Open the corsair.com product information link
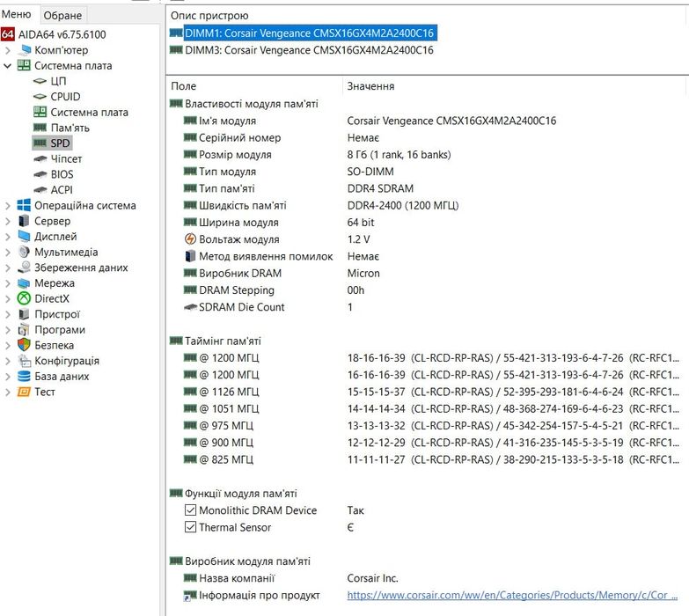The width and height of the screenshot is (689, 616). [x=512, y=595]
